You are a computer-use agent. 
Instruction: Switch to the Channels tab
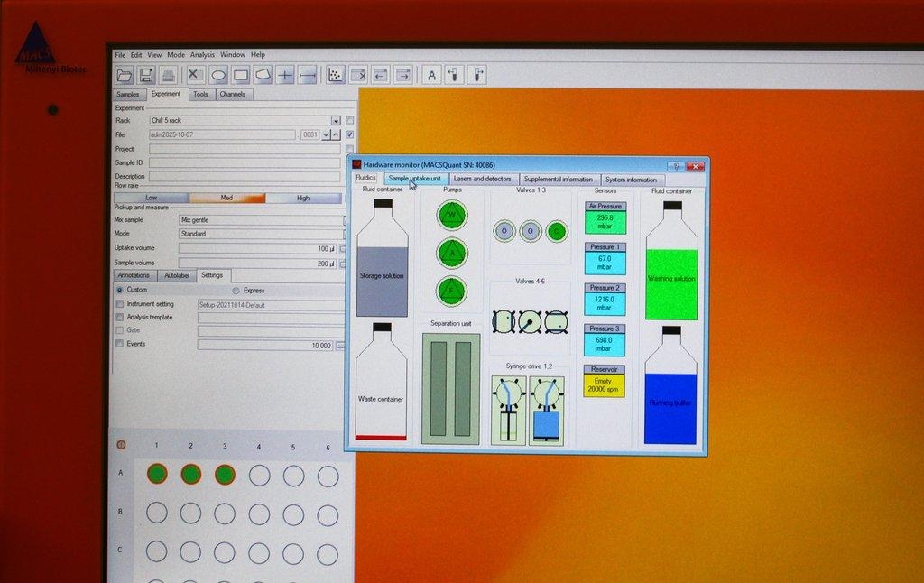[233, 93]
